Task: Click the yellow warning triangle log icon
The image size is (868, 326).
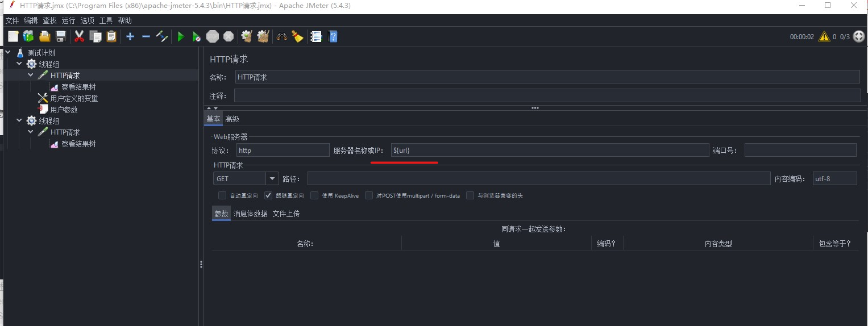Action: coord(824,36)
